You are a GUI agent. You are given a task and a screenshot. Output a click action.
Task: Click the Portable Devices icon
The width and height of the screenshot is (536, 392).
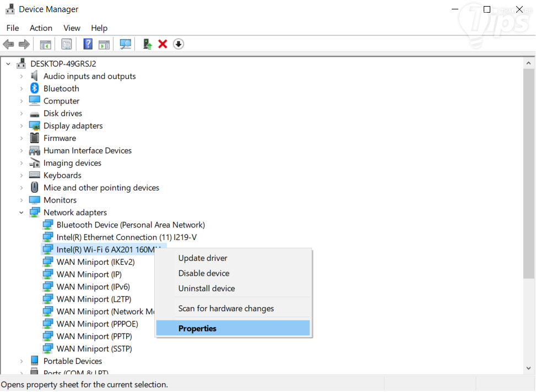click(35, 361)
